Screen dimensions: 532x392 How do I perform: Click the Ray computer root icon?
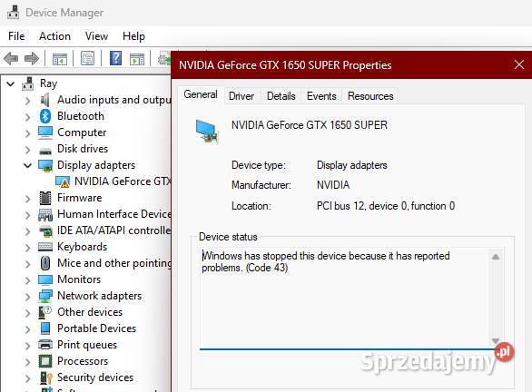point(28,83)
